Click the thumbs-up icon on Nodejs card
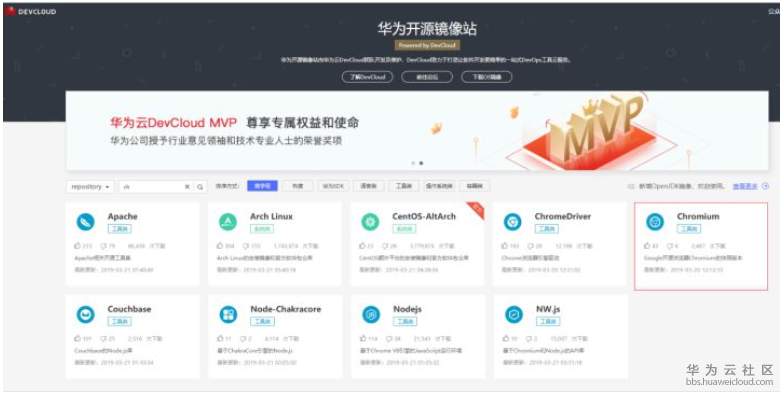784x396 pixels. [x=363, y=338]
